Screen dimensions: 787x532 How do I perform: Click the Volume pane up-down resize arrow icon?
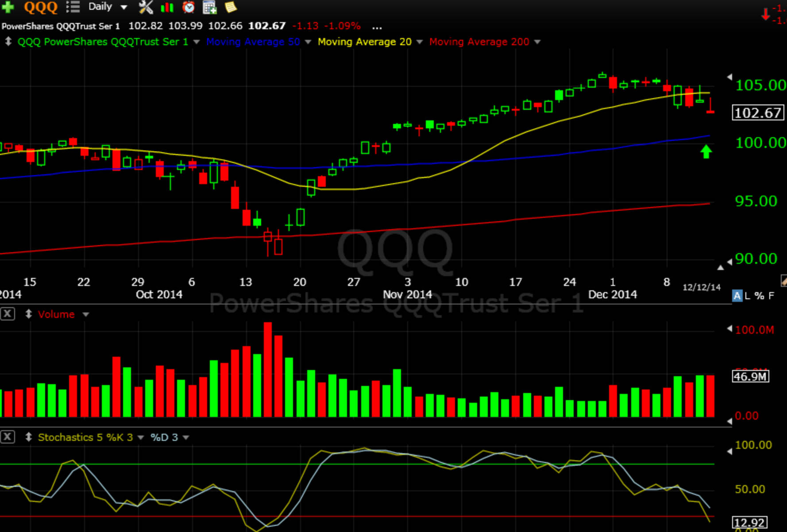pyautogui.click(x=28, y=314)
